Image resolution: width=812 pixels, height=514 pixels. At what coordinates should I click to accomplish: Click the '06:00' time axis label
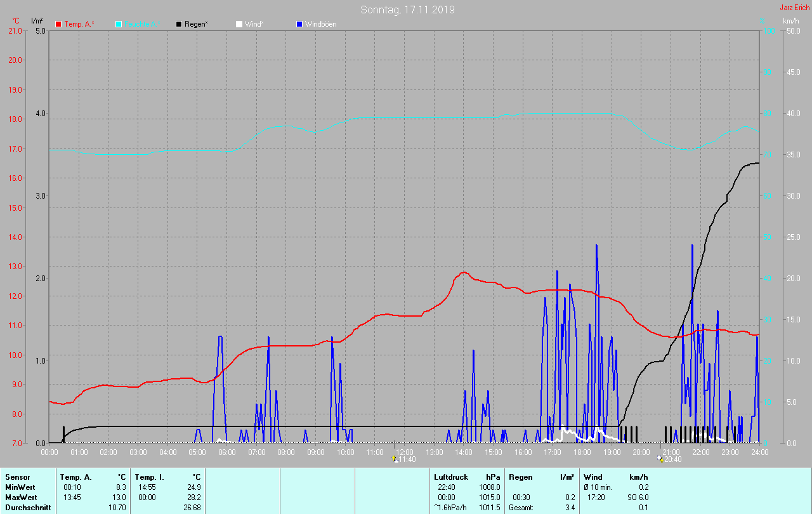[227, 452]
